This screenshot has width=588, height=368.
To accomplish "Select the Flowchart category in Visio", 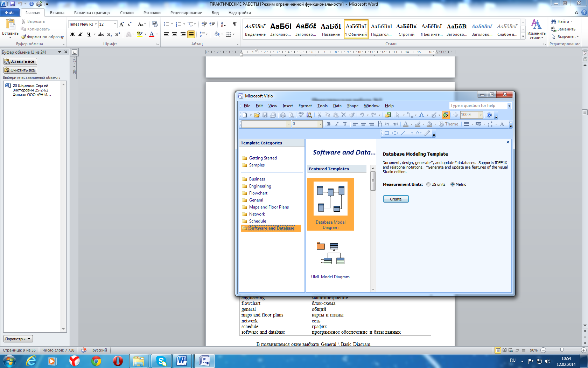I will [x=258, y=193].
